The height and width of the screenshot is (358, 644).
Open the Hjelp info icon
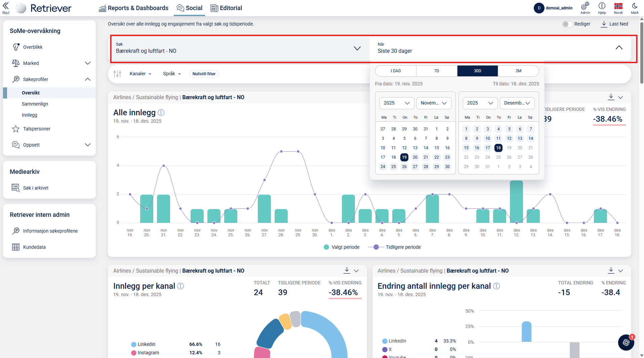tap(602, 6)
